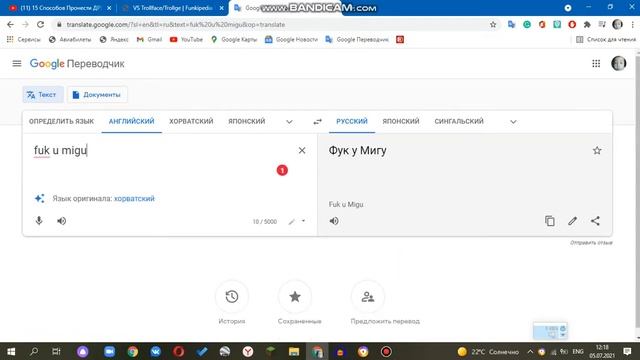This screenshot has width=640, height=360.
Task: Open the Gmail bookmark
Action: click(x=149, y=40)
